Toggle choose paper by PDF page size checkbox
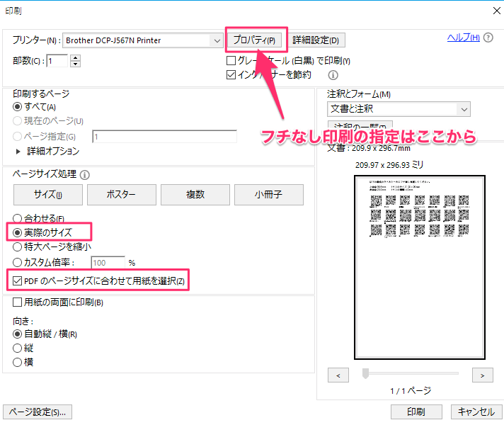Viewport: 504px width, 425px height. pos(17,281)
